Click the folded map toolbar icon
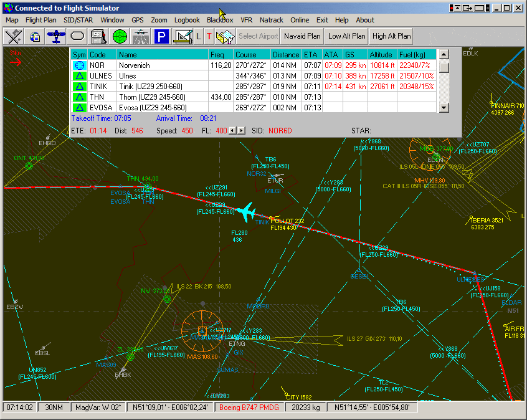The height and width of the screenshot is (420, 527). (225, 36)
